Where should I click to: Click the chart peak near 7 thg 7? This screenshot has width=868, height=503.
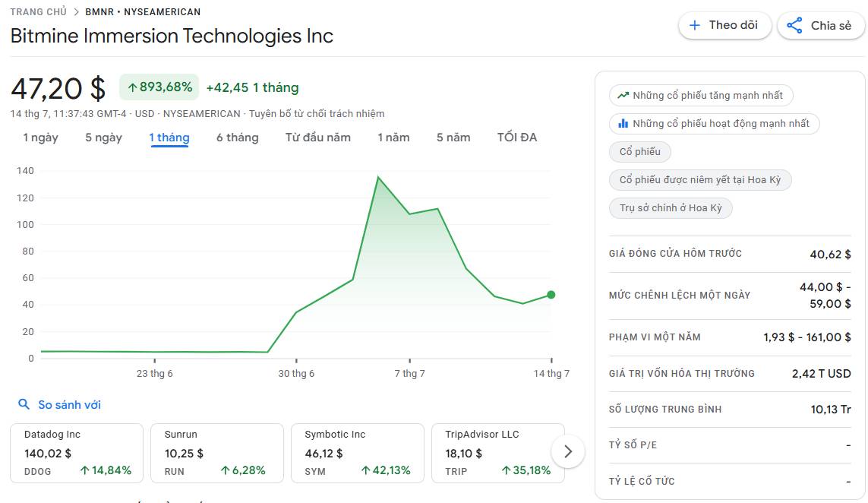[378, 177]
